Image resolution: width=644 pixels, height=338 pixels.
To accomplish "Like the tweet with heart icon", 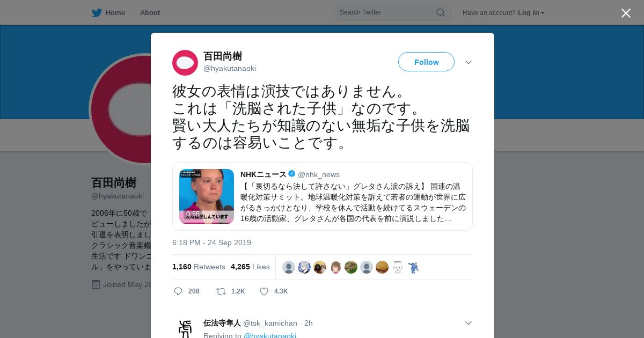I will pos(264,291).
